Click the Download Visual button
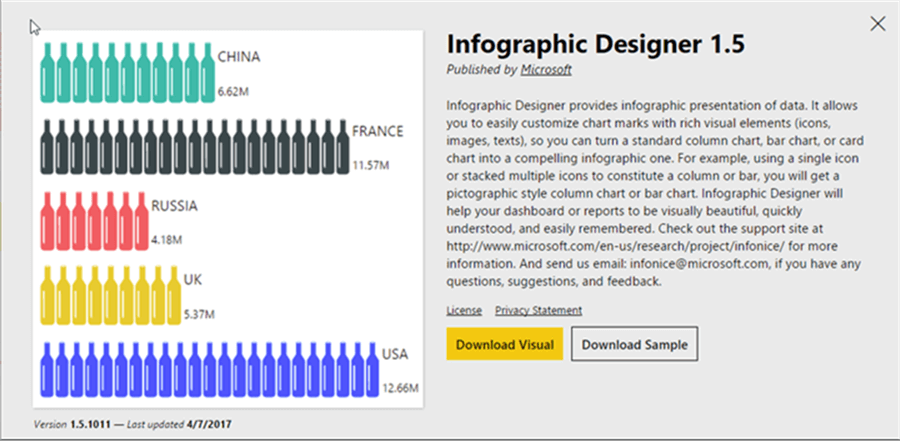This screenshot has height=441, width=900. coord(505,344)
